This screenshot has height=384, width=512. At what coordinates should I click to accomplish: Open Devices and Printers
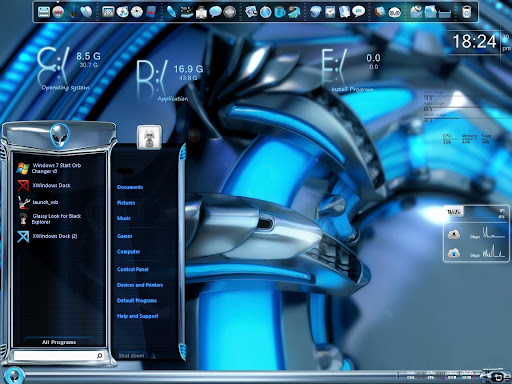pyautogui.click(x=140, y=285)
